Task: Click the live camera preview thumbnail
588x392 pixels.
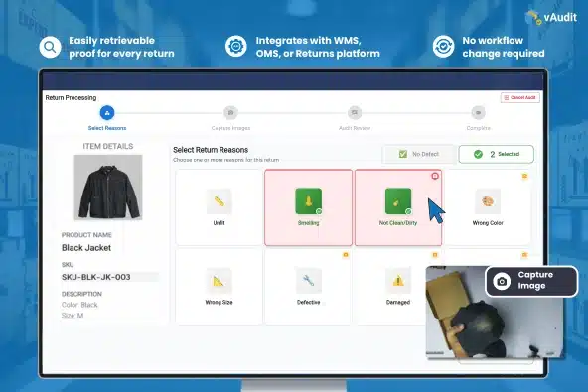Action: point(495,313)
